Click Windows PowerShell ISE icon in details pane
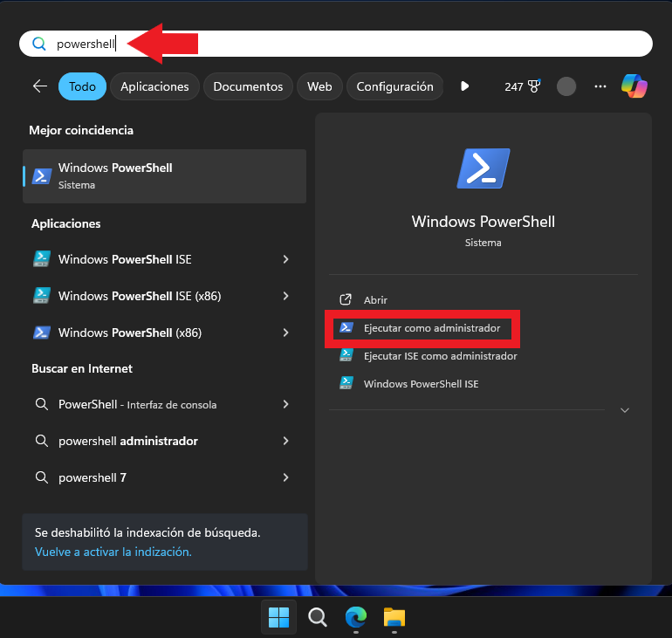The width and height of the screenshot is (672, 638). pyautogui.click(x=346, y=382)
